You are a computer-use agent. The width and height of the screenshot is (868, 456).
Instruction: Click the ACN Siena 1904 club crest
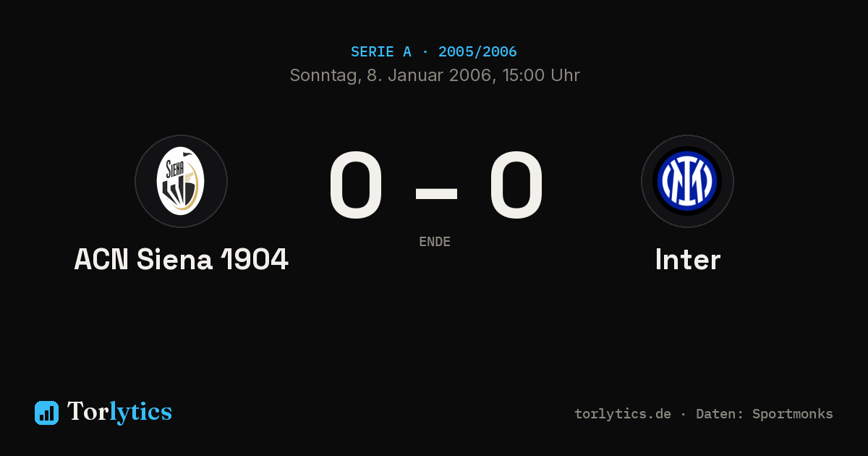click(181, 181)
